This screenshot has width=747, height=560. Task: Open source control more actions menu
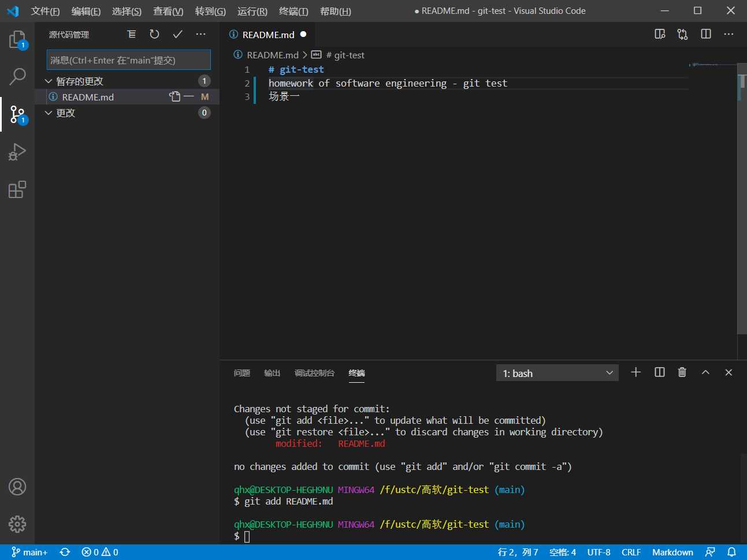(200, 34)
